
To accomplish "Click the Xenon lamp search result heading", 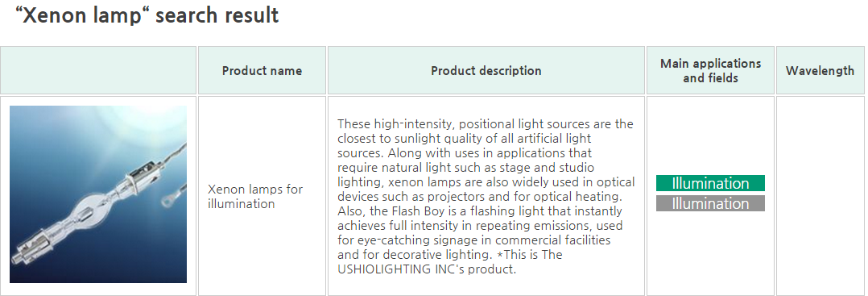I will pyautogui.click(x=147, y=15).
